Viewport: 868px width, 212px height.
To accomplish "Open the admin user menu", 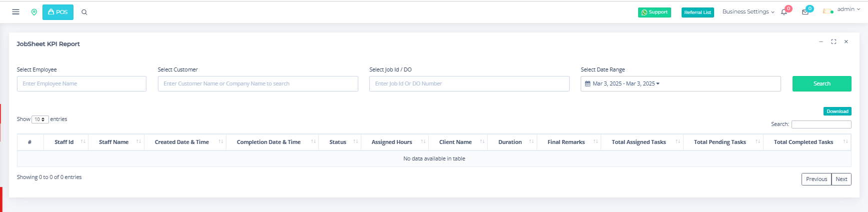I will (x=848, y=9).
